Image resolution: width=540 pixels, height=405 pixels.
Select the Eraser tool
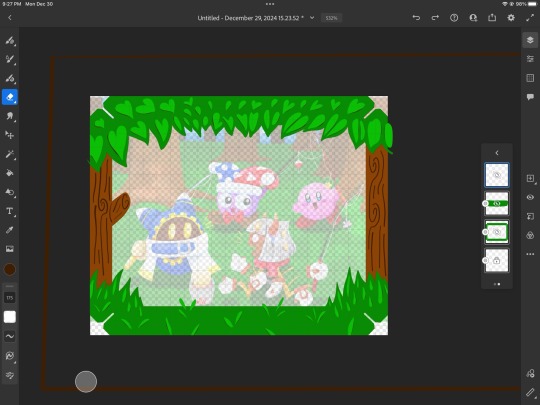tap(10, 97)
